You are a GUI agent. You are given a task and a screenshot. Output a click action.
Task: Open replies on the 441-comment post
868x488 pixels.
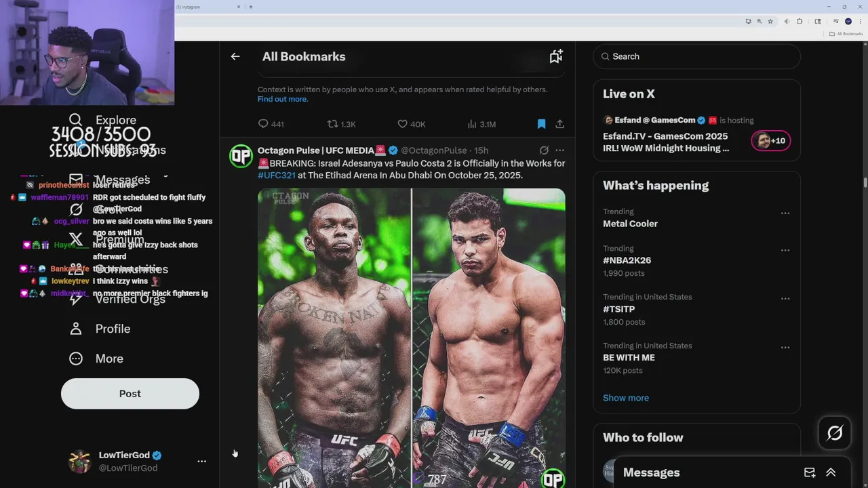coord(271,124)
